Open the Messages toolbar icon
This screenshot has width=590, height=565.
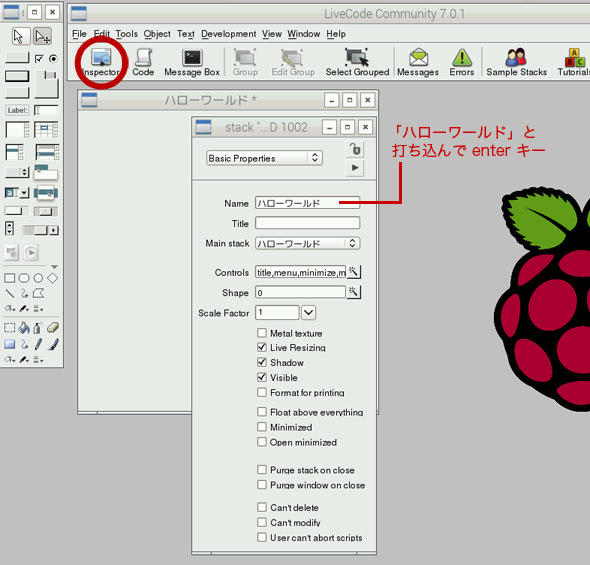pos(418,63)
